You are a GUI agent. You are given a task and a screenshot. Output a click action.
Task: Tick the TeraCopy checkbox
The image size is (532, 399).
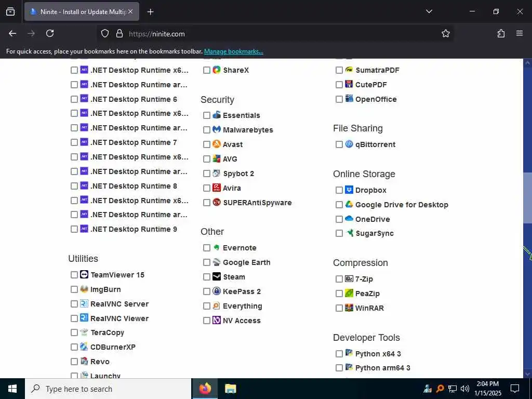tap(74, 332)
